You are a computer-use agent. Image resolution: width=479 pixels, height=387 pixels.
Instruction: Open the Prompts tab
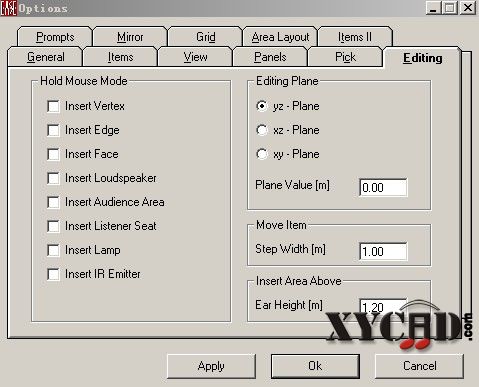55,37
